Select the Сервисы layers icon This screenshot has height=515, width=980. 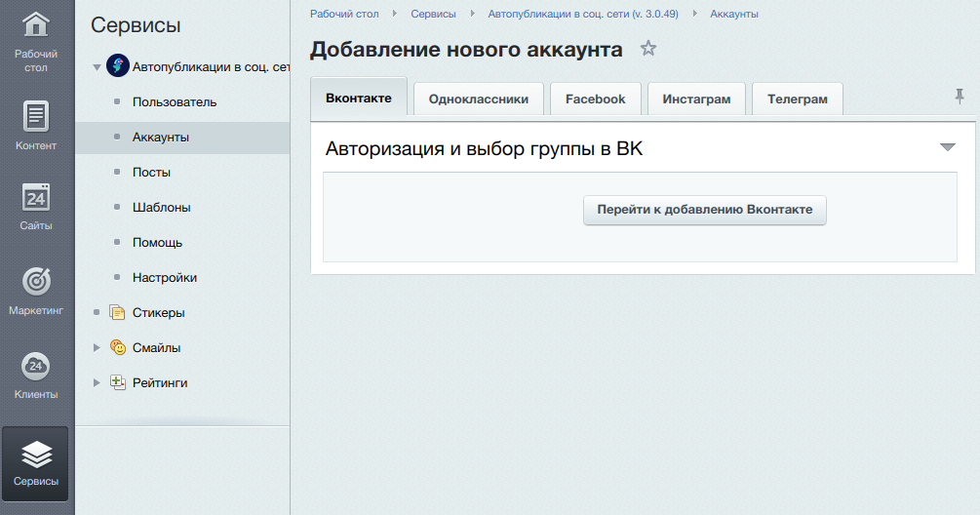click(36, 455)
